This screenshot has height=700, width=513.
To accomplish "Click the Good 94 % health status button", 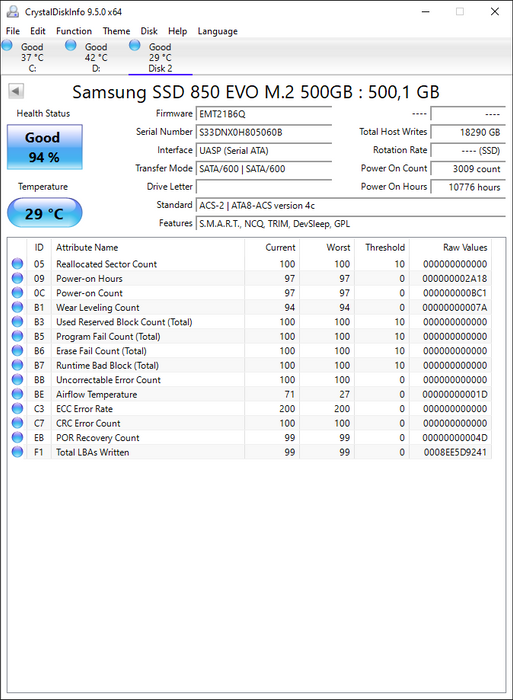I will coord(45,147).
